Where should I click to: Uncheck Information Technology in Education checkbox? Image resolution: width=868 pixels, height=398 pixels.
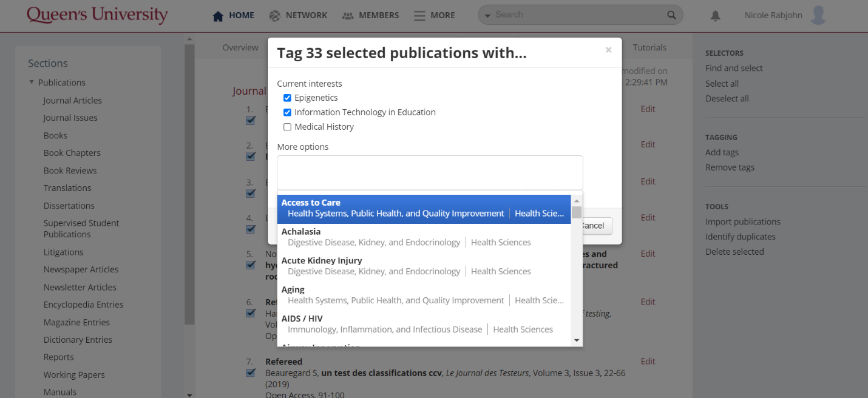(288, 112)
